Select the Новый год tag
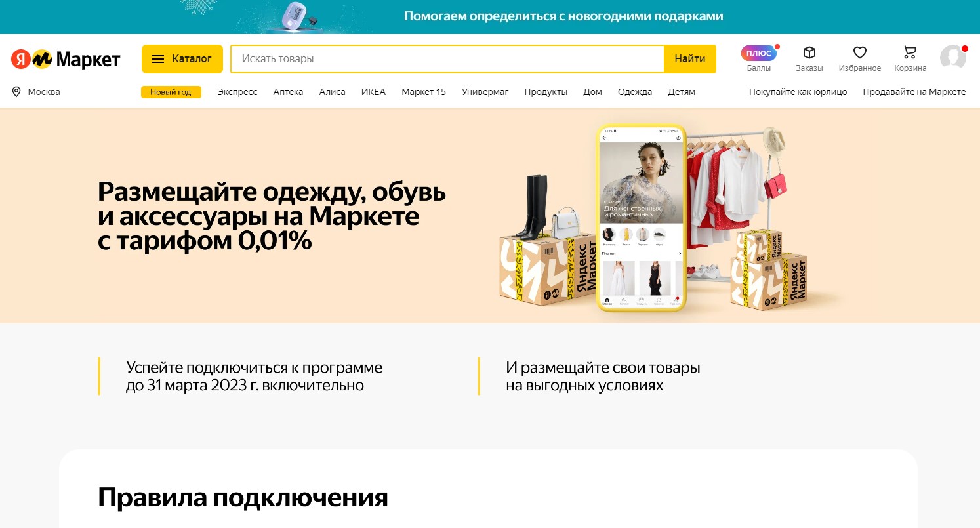Screen dimensions: 980x528 click(x=171, y=92)
